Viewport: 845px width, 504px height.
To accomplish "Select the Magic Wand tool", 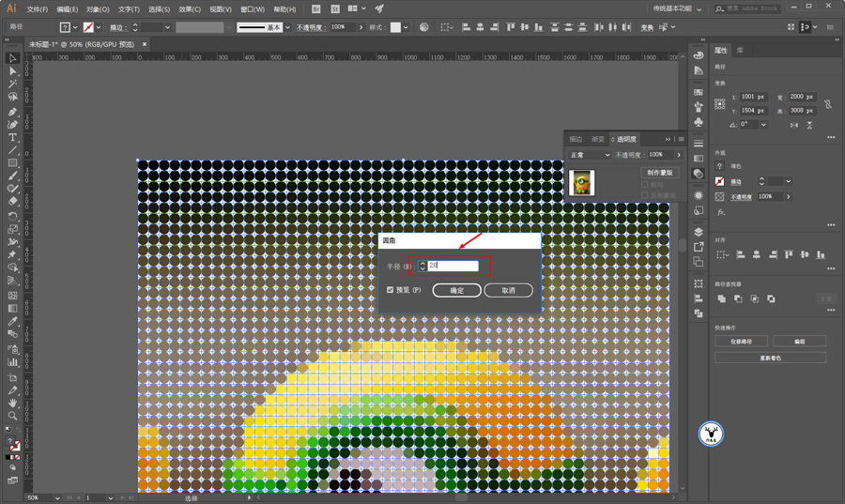I will [x=12, y=84].
